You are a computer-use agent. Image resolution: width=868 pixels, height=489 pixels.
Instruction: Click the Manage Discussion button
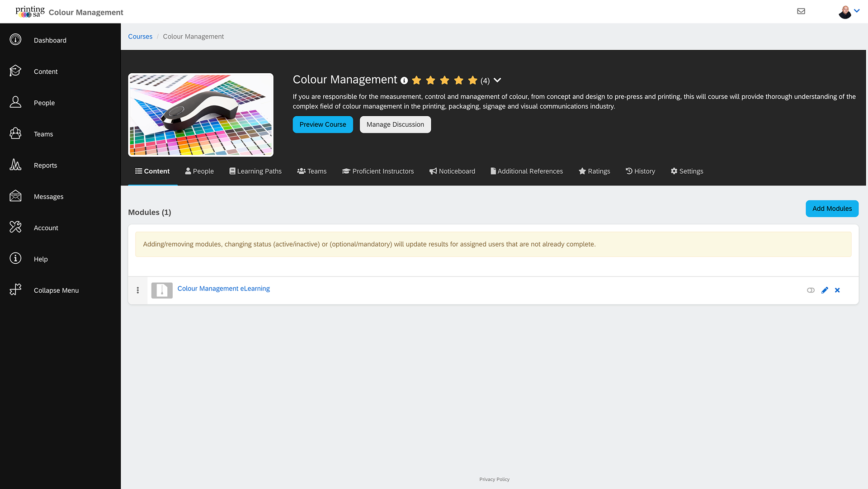point(395,124)
